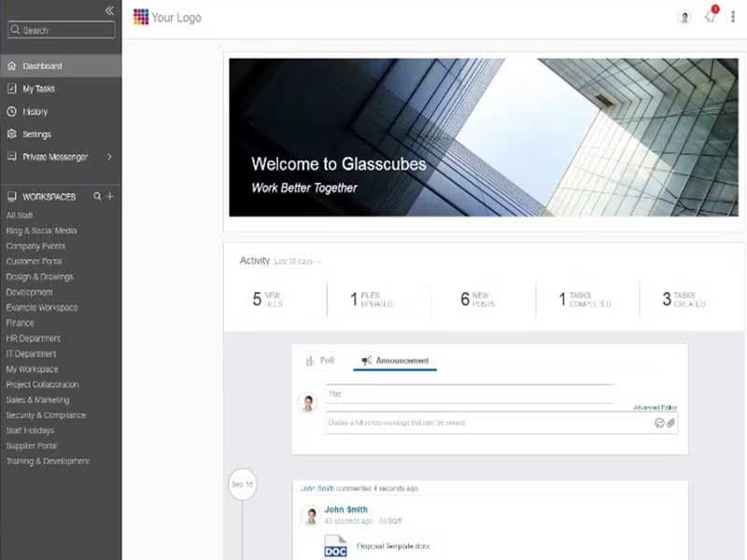Open user profile avatar in header
This screenshot has height=560, width=747.
click(684, 17)
